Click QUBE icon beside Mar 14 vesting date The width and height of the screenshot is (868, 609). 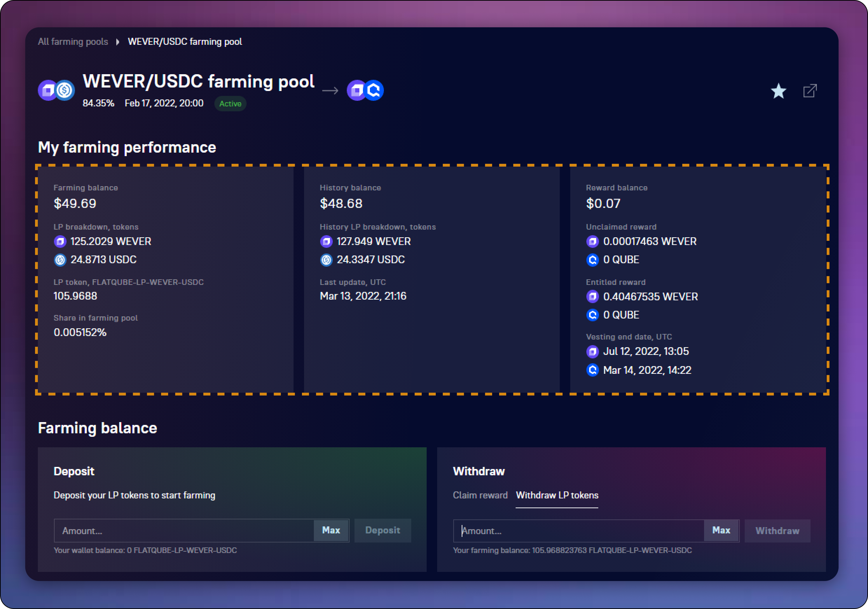point(592,370)
